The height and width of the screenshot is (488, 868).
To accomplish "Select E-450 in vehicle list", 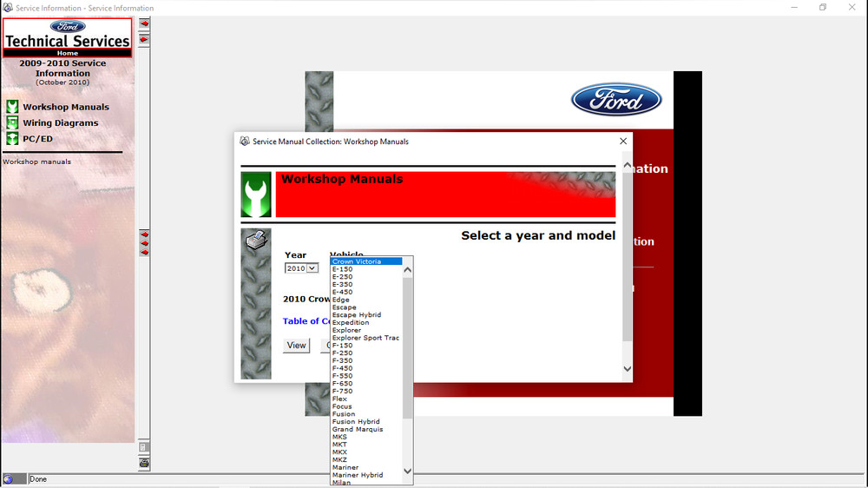I will [x=366, y=292].
